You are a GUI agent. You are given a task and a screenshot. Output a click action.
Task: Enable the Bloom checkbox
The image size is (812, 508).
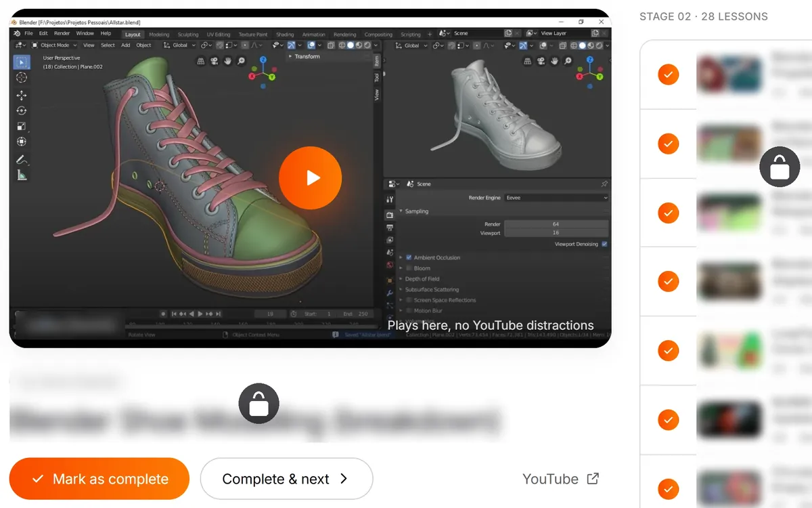tap(409, 268)
